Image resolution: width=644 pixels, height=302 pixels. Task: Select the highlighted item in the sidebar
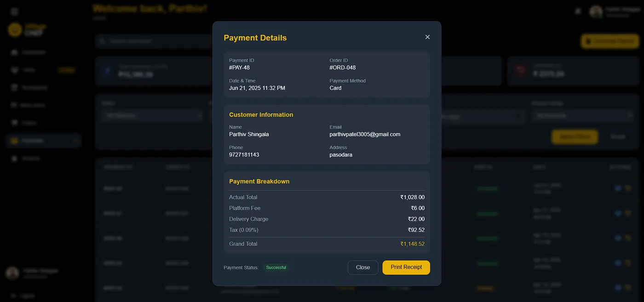(x=44, y=141)
